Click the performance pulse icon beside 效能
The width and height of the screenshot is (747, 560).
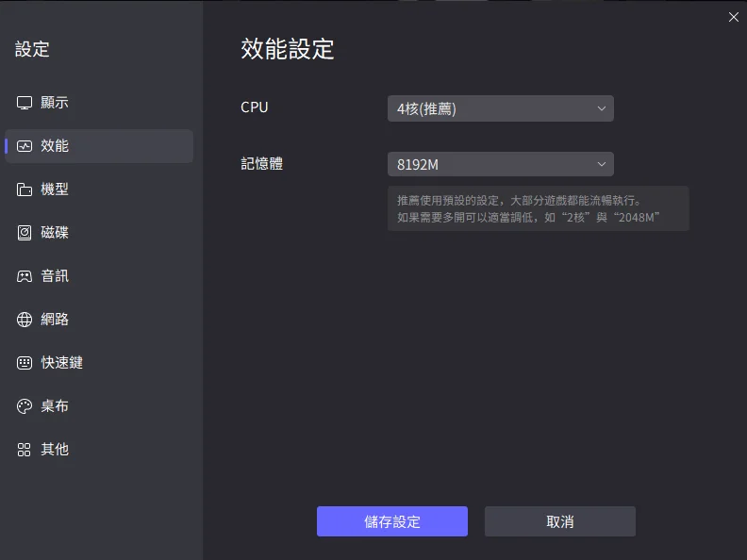(x=25, y=146)
